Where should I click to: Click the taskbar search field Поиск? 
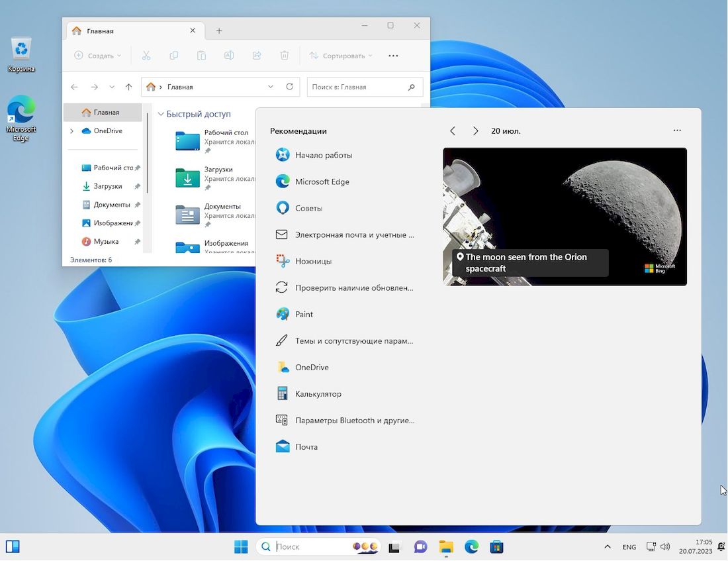(x=311, y=546)
